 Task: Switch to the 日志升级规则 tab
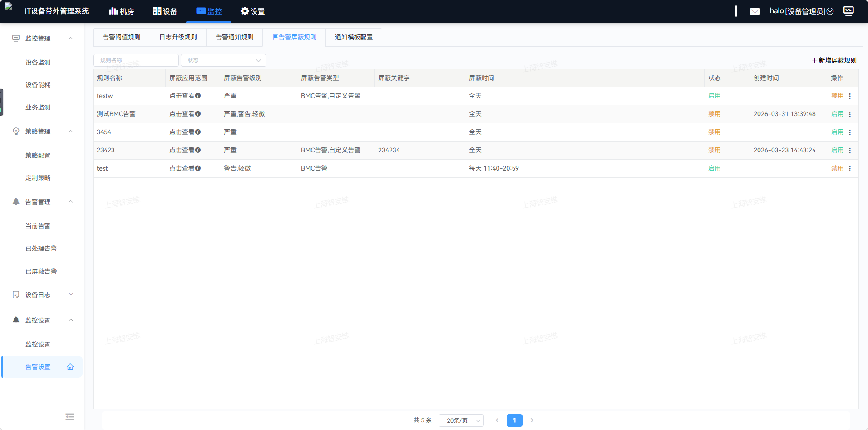coord(178,37)
